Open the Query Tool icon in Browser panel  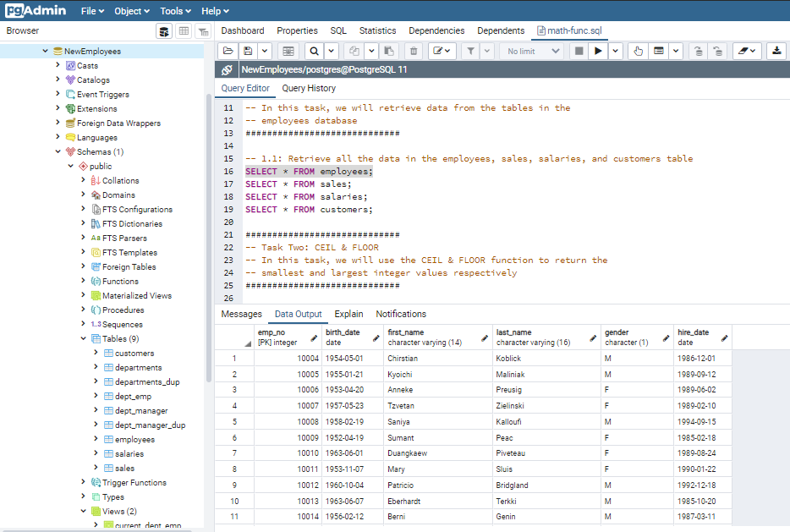pos(163,31)
